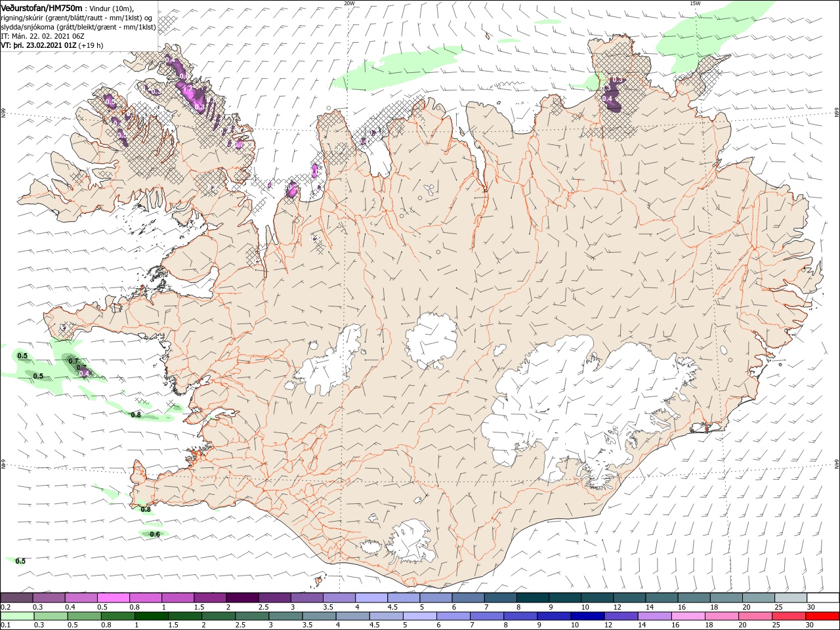This screenshot has height=630, width=840.
Task: Click the 'Vindur (10m),' legend description
Action: (111, 8)
